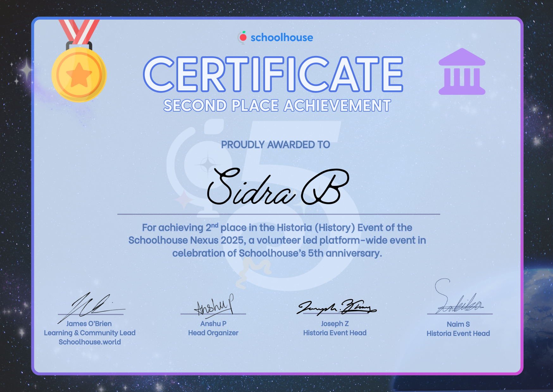553x392 pixels.
Task: Click the achievement description paragraph
Action: point(276,240)
